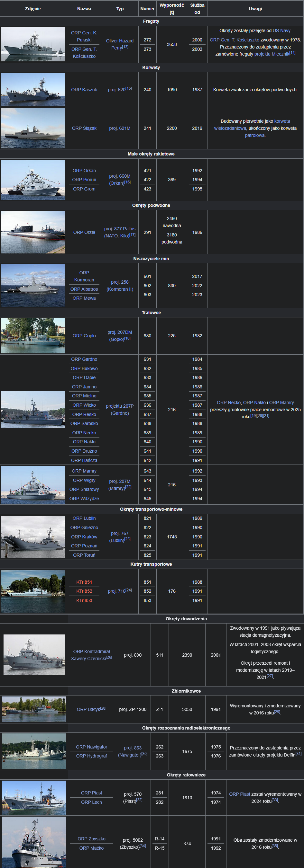Follow the proj. 258 (Kormoran II) link
This screenshot has height=868, width=304.
click(120, 285)
